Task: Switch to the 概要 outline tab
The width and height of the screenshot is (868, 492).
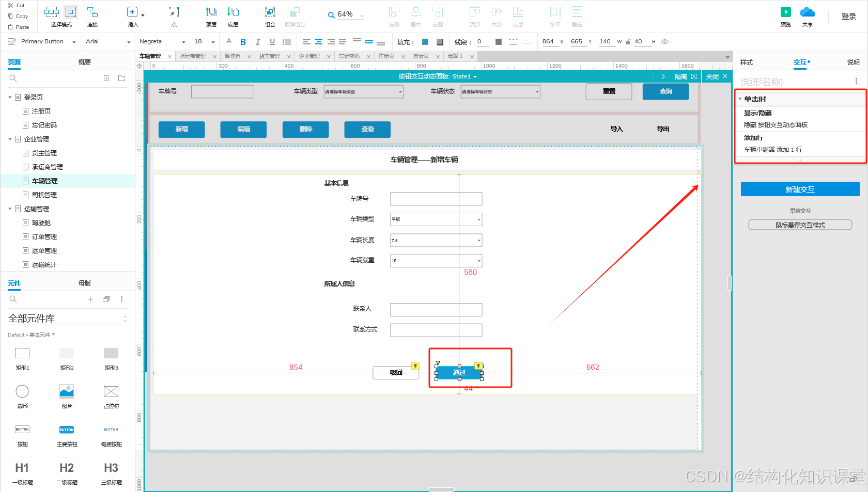Action: click(x=84, y=62)
